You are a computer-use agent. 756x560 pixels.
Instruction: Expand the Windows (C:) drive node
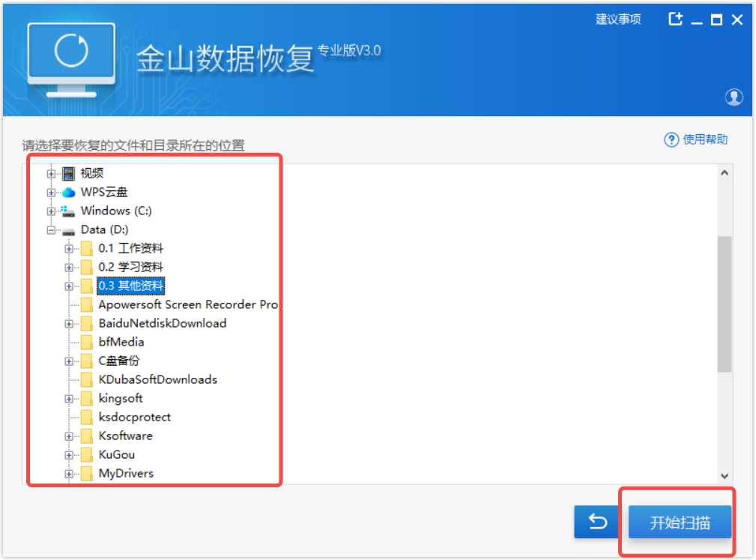click(51, 211)
